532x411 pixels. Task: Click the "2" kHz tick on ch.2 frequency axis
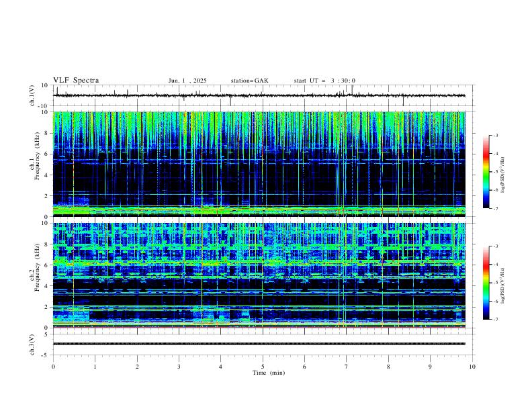[x=47, y=307]
